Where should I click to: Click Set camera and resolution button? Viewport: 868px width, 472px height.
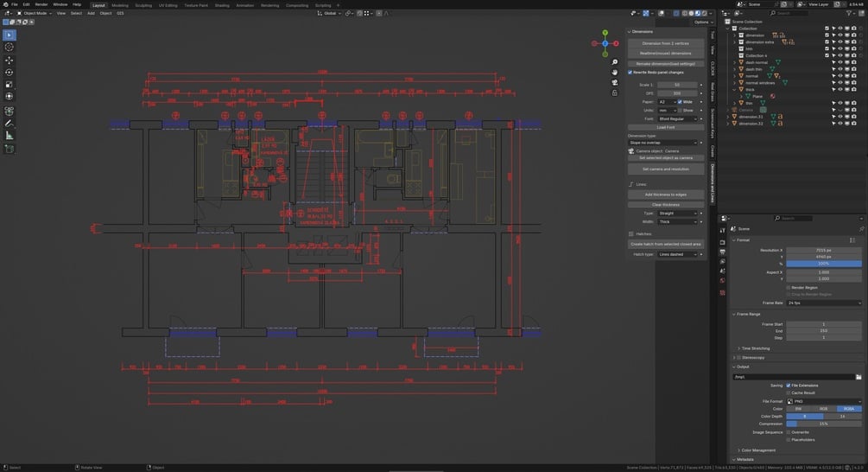click(x=665, y=169)
